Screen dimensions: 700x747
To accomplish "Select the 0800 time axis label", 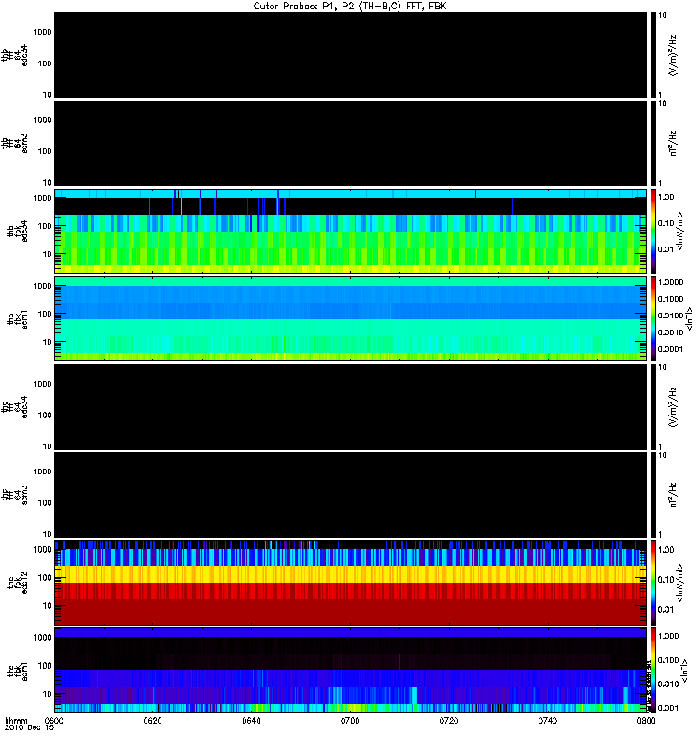I will pyautogui.click(x=646, y=720).
